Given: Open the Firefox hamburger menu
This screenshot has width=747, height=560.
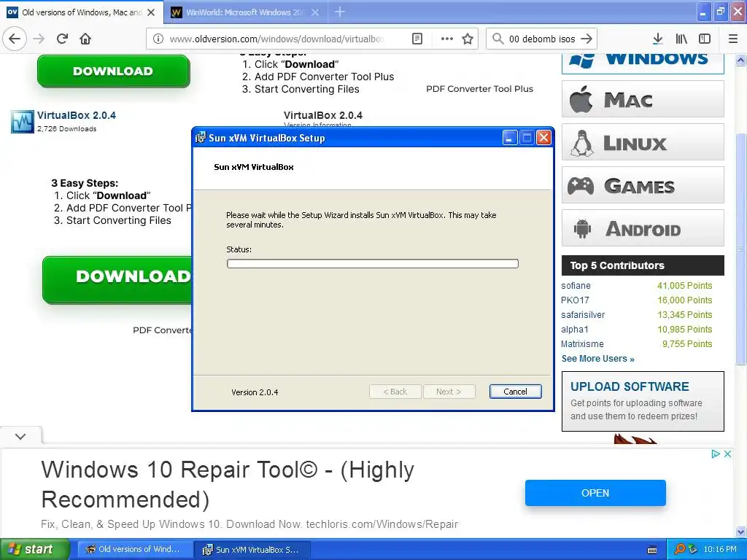Looking at the screenshot, I should 733,39.
